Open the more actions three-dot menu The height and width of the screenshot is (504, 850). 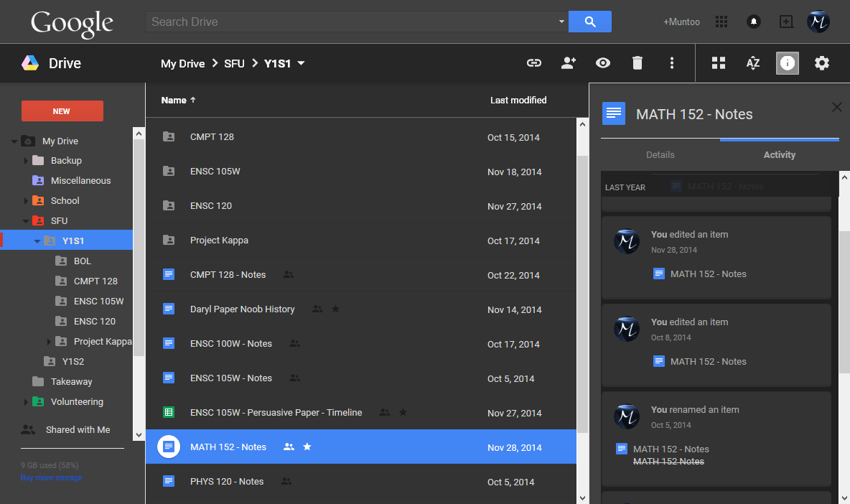click(672, 63)
